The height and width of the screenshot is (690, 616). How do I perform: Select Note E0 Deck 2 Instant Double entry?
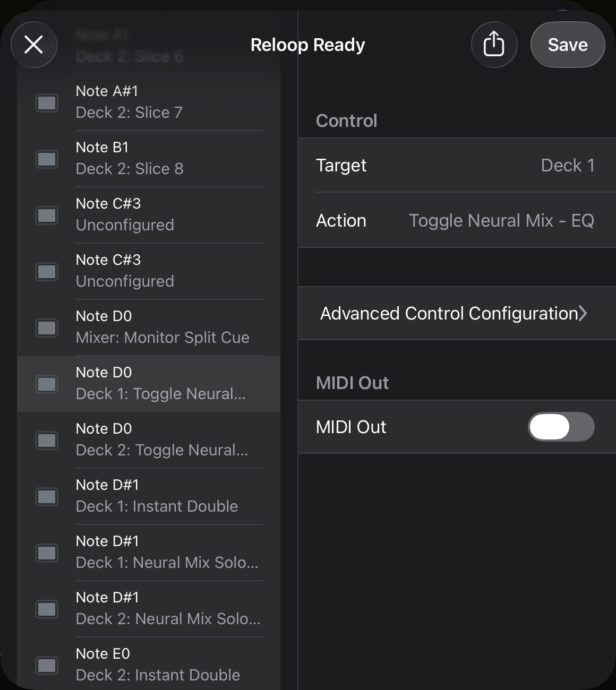click(162, 665)
